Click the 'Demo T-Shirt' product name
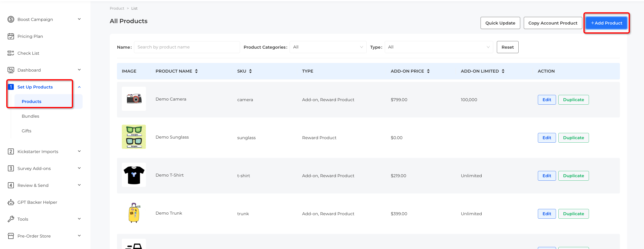 tap(169, 175)
